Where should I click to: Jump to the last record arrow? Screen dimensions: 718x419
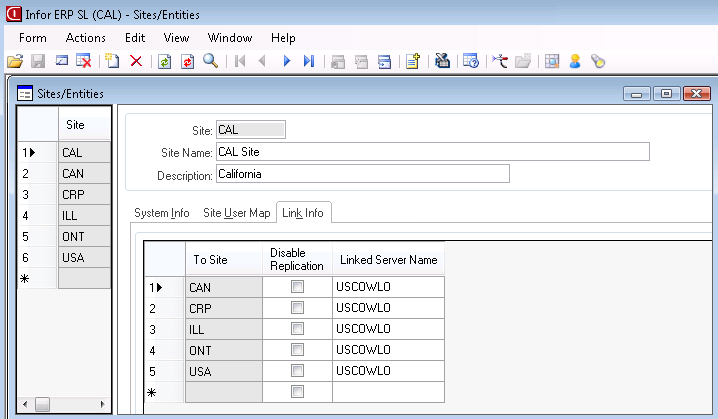(x=309, y=61)
